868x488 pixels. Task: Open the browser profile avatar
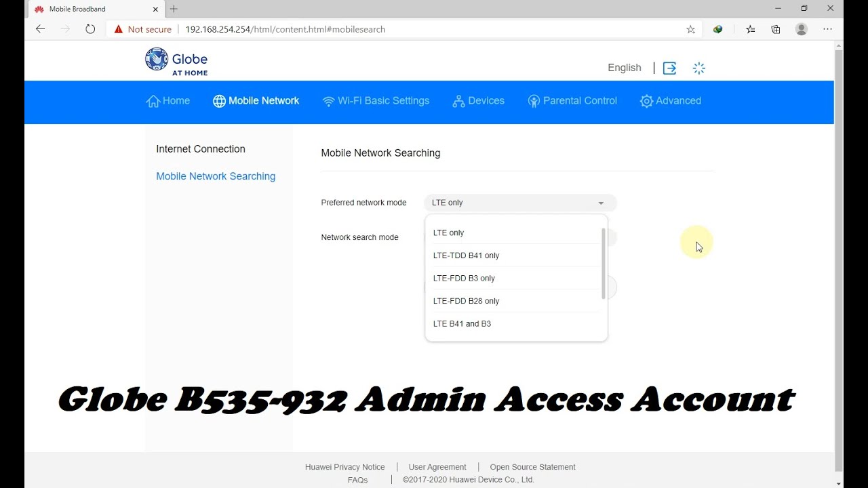pyautogui.click(x=802, y=29)
